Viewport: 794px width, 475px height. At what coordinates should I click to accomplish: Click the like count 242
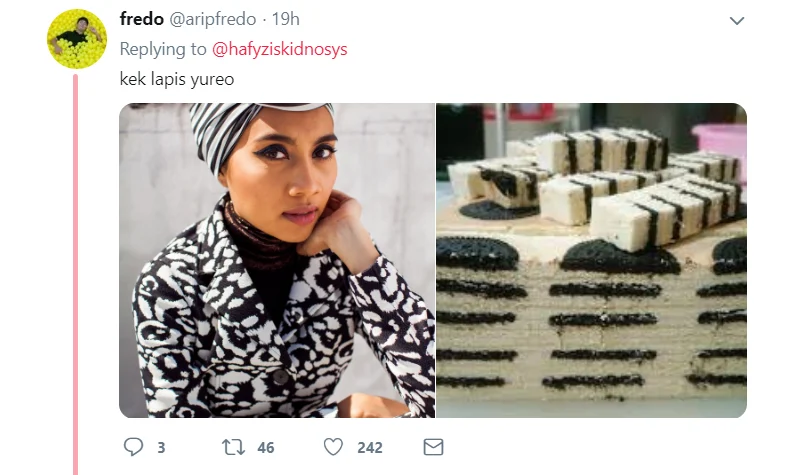(370, 448)
